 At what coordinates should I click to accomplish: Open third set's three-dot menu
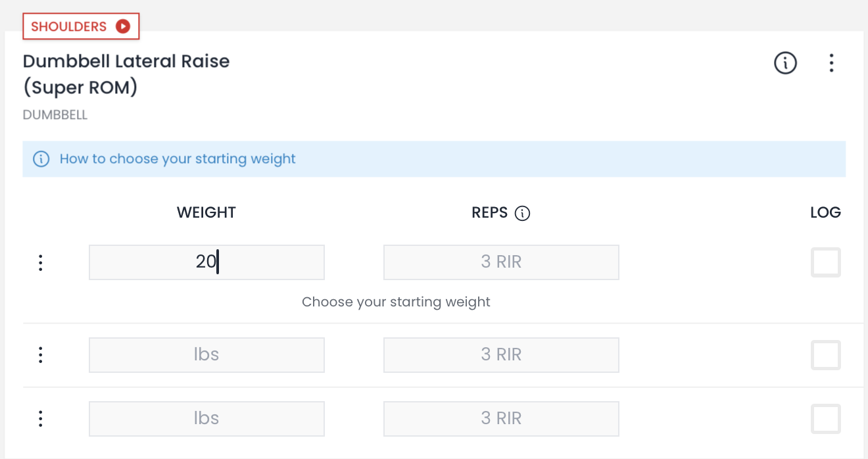coord(41,419)
